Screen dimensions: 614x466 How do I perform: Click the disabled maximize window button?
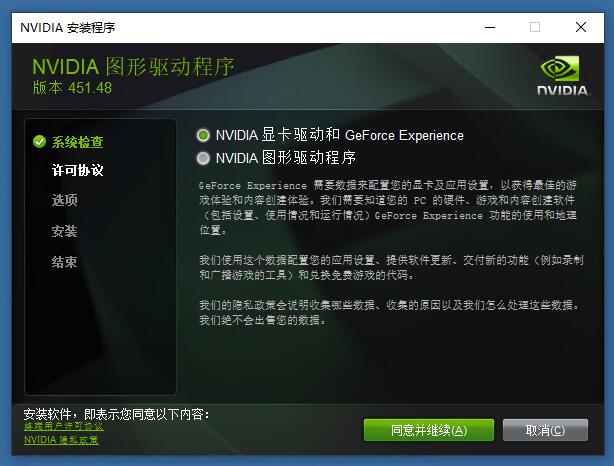click(535, 27)
